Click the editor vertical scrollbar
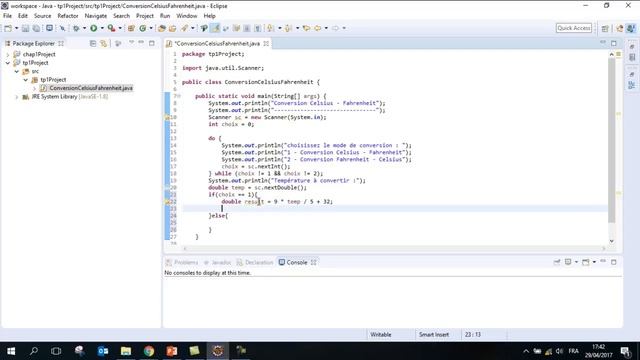The image size is (640, 360). 611,140
